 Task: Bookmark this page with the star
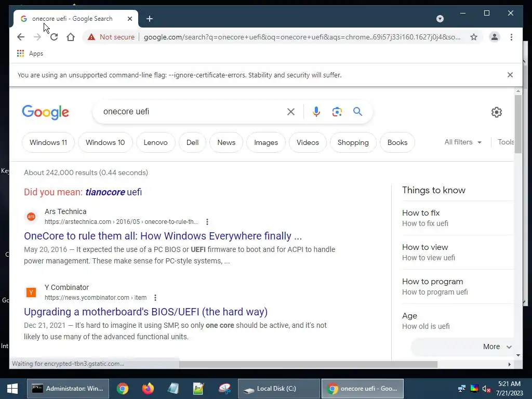pos(474,37)
